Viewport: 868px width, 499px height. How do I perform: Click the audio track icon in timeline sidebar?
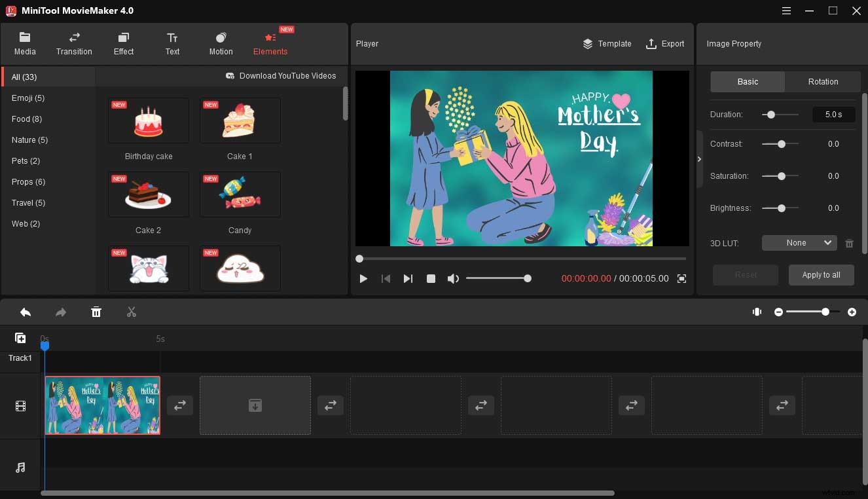pos(20,466)
